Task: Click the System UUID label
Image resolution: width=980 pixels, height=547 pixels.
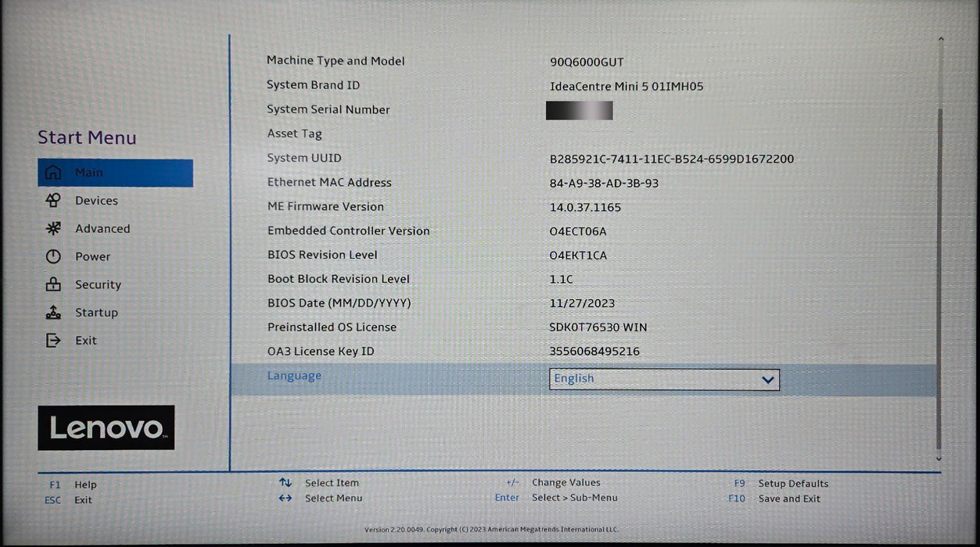Action: coord(304,158)
